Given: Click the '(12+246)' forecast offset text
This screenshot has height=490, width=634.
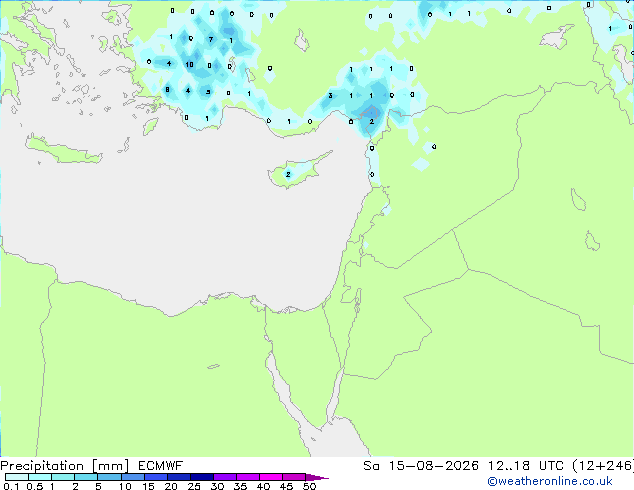Looking at the screenshot, I should click(603, 466).
